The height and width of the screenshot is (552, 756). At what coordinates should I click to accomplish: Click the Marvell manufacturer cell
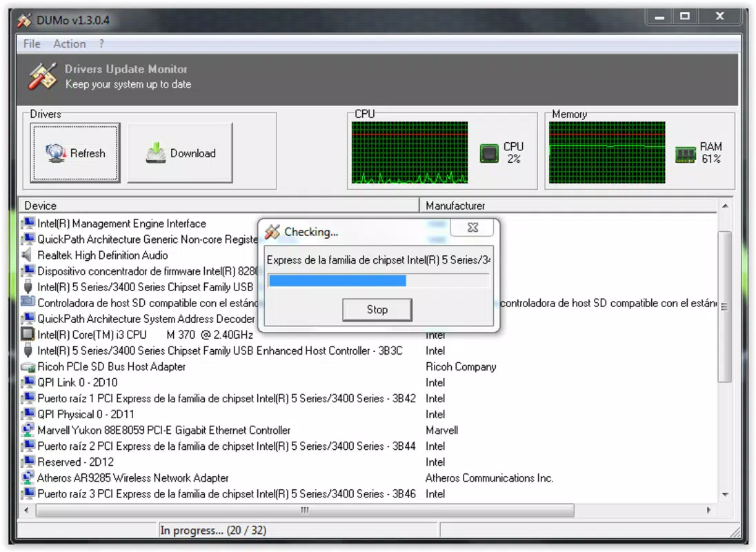coord(441,431)
